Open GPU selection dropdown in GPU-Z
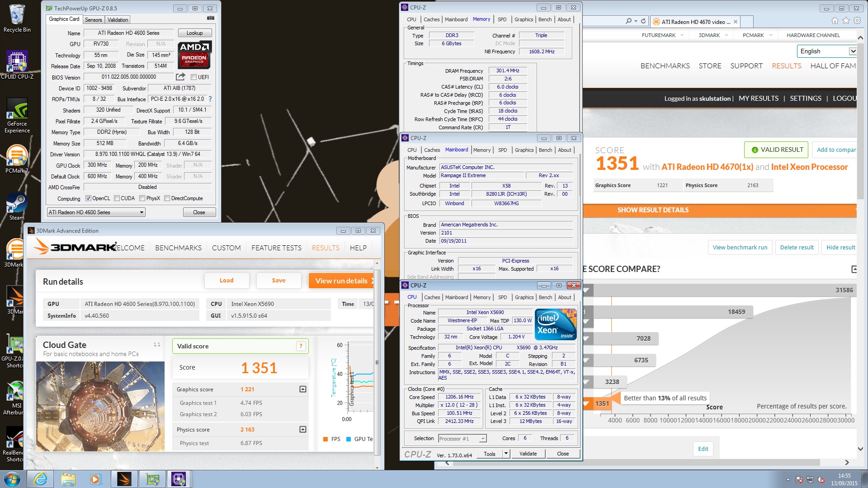 pyautogui.click(x=96, y=212)
